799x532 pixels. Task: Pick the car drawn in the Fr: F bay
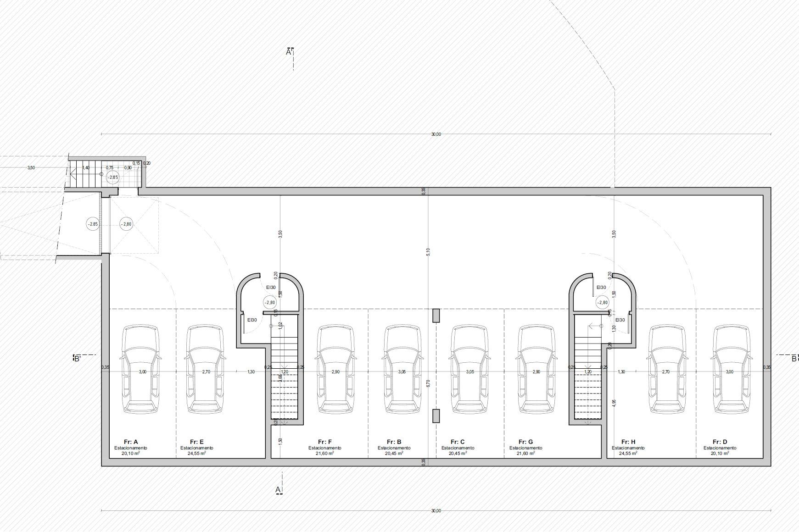(x=335, y=369)
